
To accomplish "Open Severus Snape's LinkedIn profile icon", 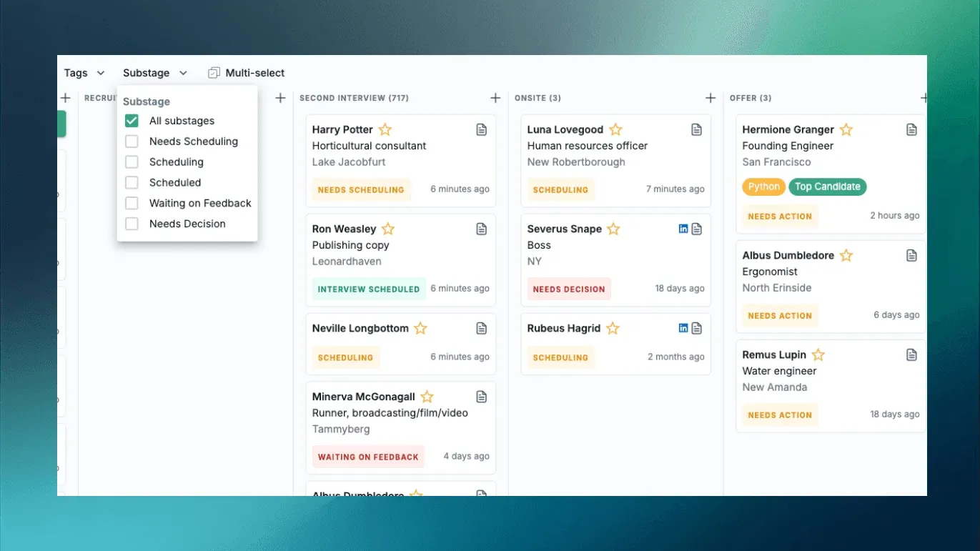I will [x=683, y=229].
